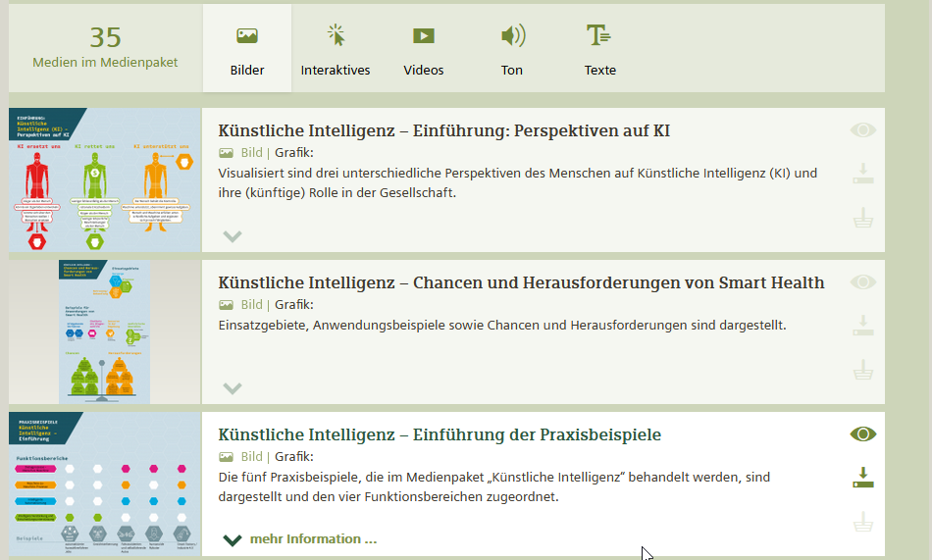Image resolution: width=932 pixels, height=560 pixels.
Task: Add Smart Health graphic to basket
Action: (x=863, y=370)
